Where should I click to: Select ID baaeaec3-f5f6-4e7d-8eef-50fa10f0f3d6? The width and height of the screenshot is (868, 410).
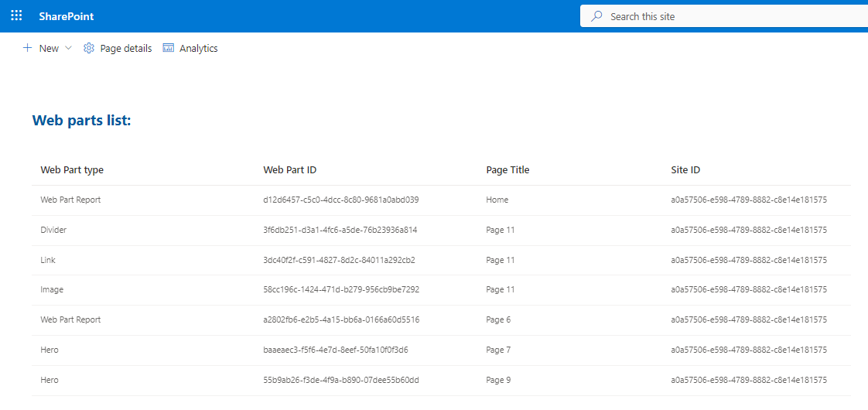[336, 350]
